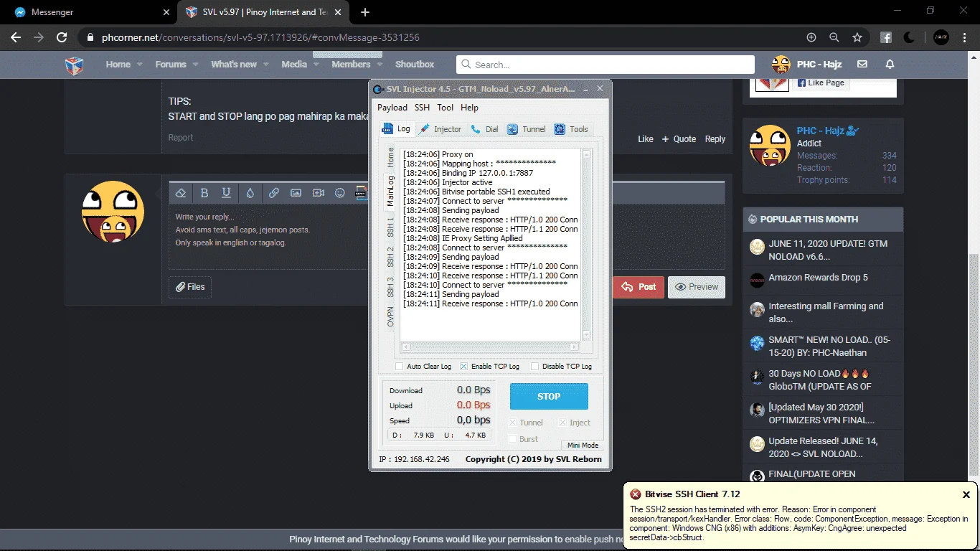This screenshot has height=551, width=980.
Task: Open the notifications bell
Action: 890,64
